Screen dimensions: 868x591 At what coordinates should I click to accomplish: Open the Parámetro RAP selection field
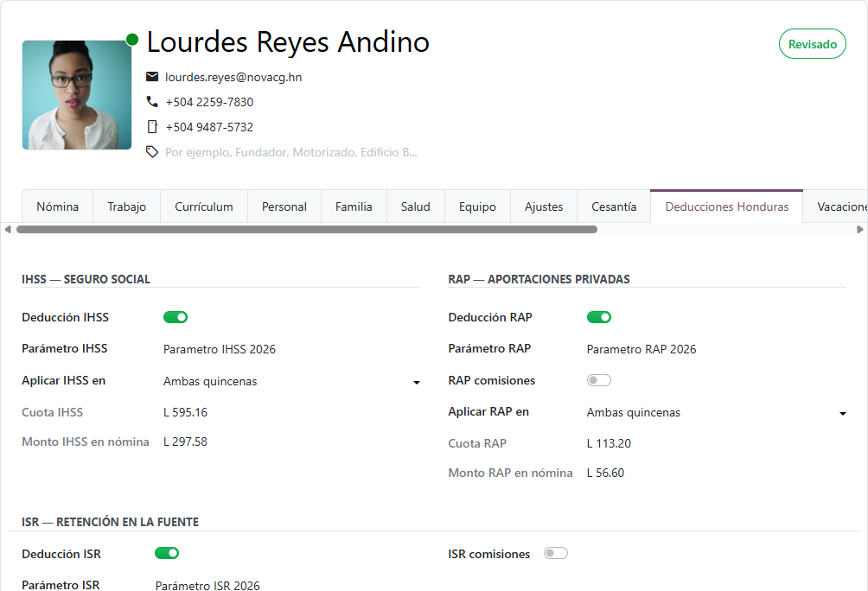717,349
